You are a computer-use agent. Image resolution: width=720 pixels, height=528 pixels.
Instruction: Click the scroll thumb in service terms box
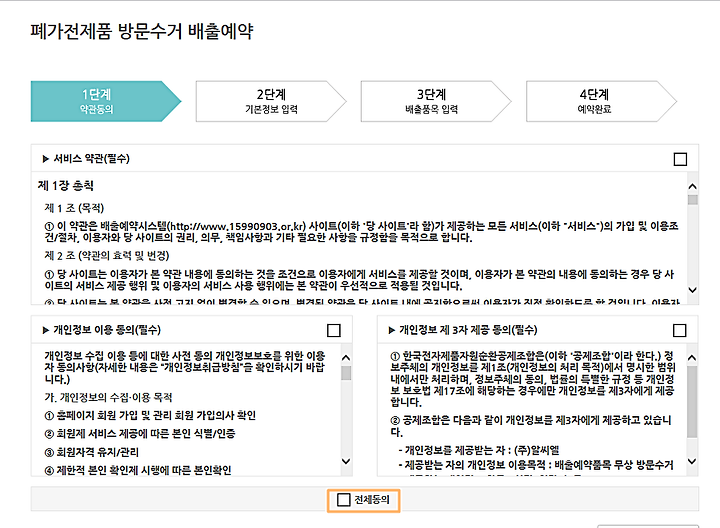tap(693, 200)
